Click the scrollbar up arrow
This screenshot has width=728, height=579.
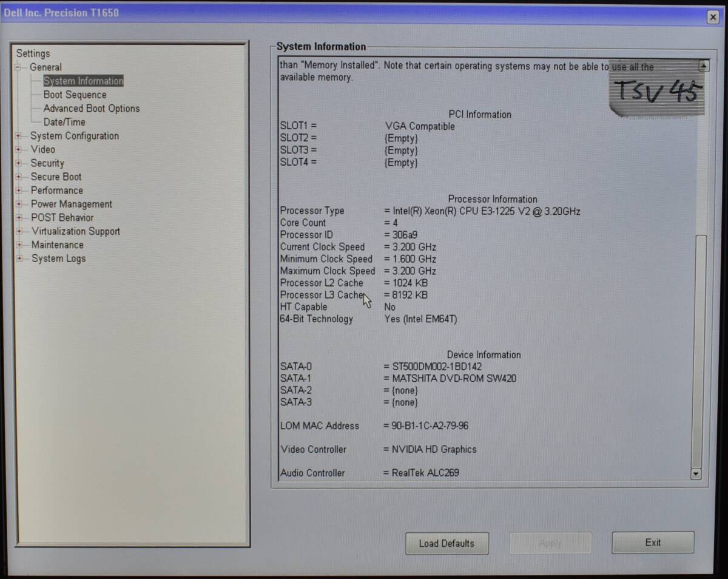point(703,66)
